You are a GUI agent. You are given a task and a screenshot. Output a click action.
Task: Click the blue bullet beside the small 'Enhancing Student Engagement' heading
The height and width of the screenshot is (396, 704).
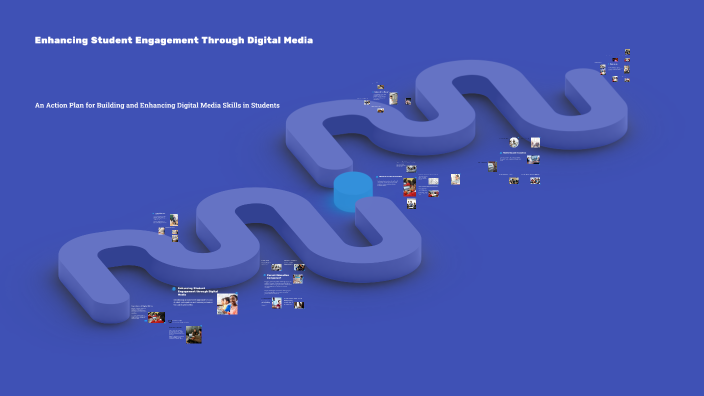click(x=174, y=289)
